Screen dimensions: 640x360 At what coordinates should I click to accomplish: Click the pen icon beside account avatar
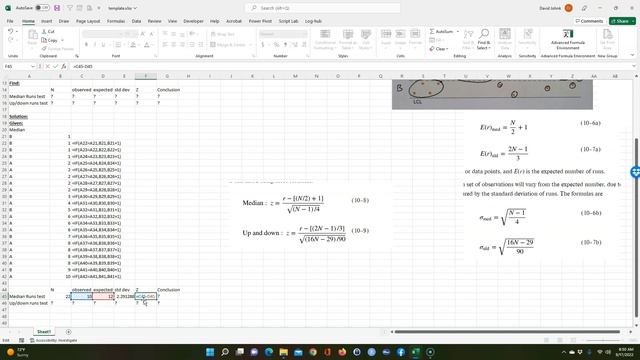[584, 8]
